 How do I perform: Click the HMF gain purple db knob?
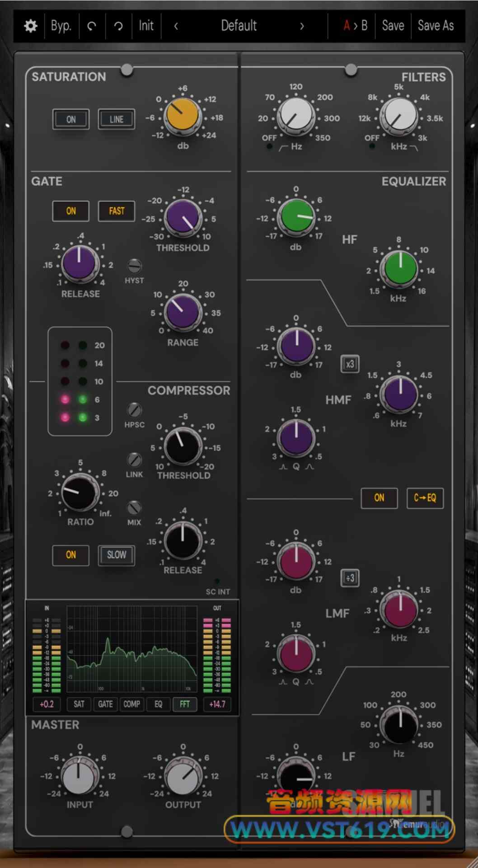tap(296, 346)
